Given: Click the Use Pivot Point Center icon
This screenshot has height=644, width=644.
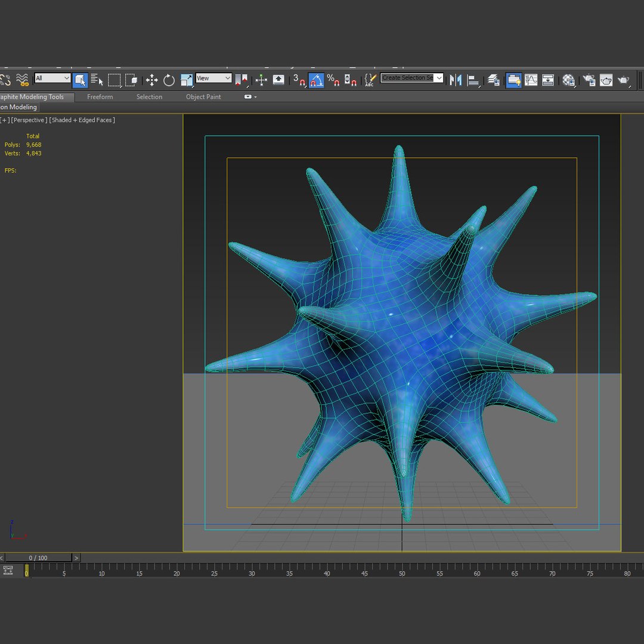Looking at the screenshot, I should pyautogui.click(x=241, y=80).
